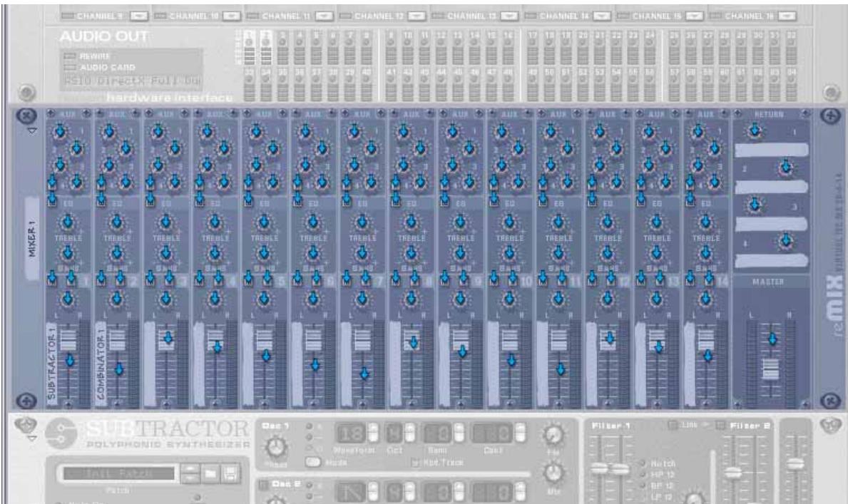Click the Init Patch name display
This screenshot has width=848, height=504.
coord(119,474)
